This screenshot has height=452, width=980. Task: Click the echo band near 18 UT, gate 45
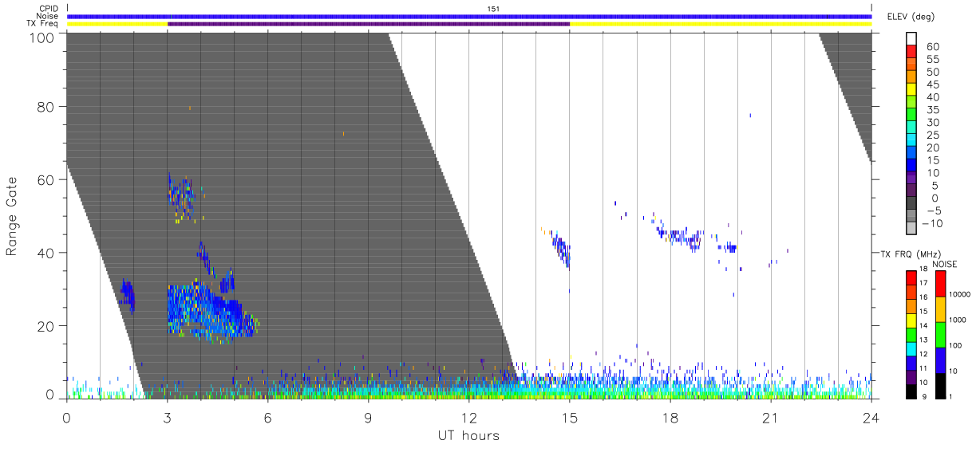[680, 238]
